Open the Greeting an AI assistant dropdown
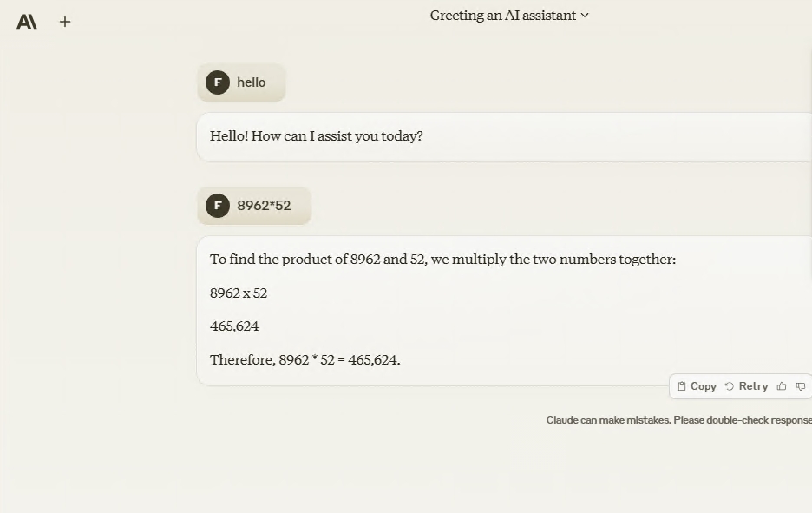812x513 pixels. coord(509,16)
